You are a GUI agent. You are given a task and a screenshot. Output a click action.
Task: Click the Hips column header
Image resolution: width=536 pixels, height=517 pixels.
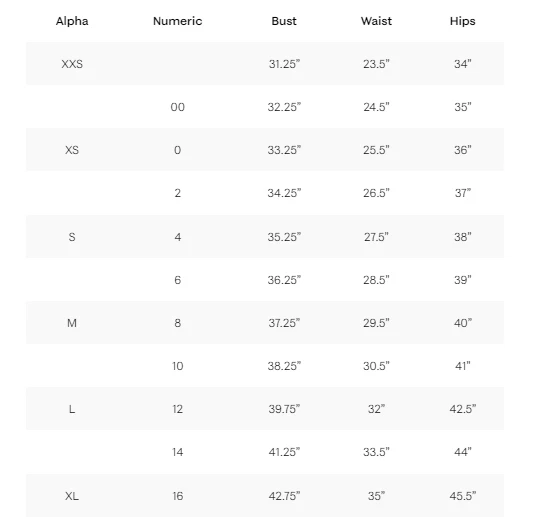tap(463, 21)
